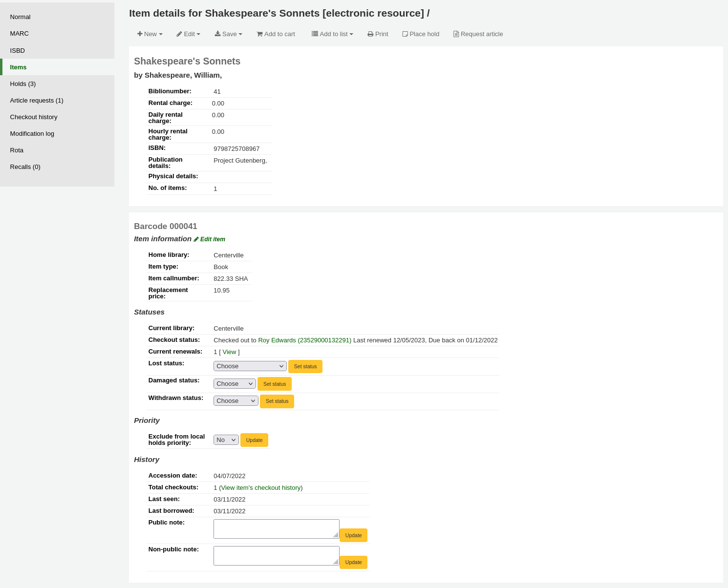Add this record to cart

point(276,34)
